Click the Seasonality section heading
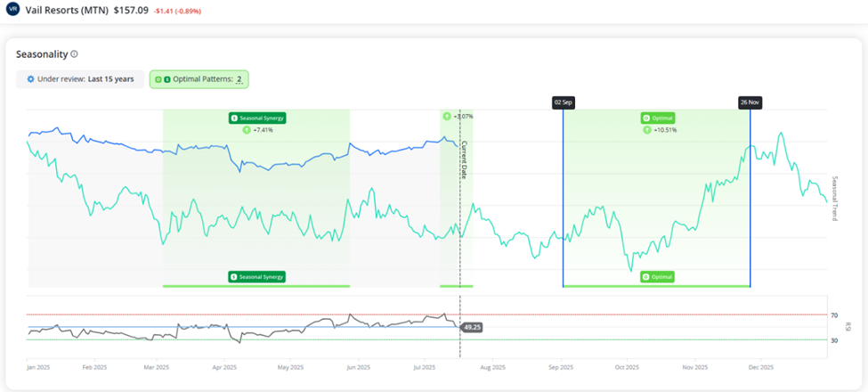The width and height of the screenshot is (868, 392). click(x=42, y=54)
